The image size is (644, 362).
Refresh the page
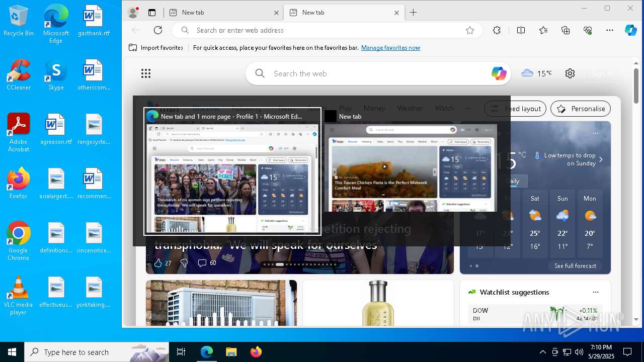[x=158, y=30]
